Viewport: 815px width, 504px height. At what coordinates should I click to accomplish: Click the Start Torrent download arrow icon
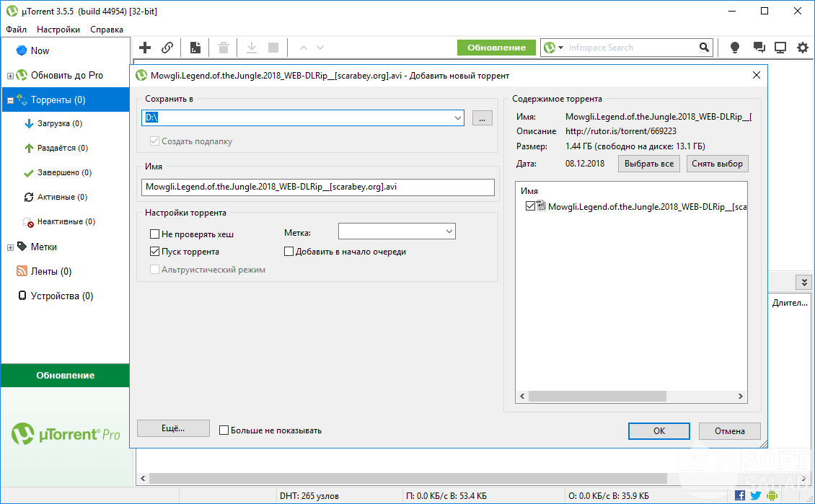coord(252,48)
